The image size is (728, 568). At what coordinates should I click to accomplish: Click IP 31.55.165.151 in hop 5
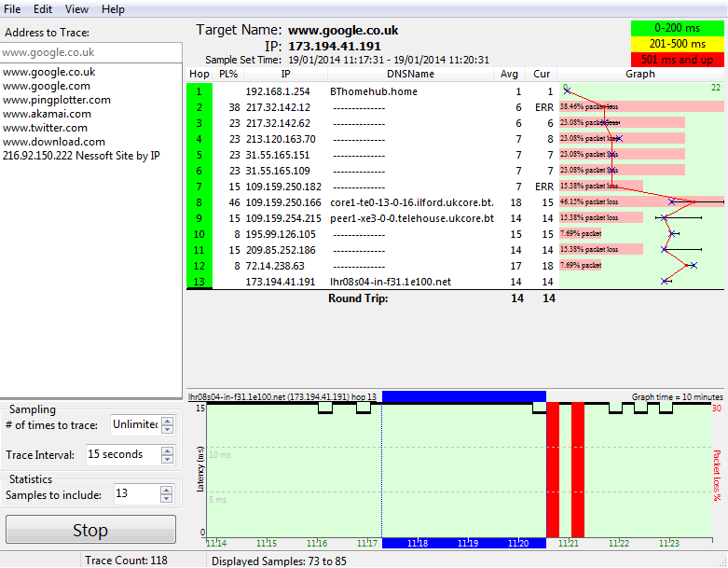coord(278,155)
